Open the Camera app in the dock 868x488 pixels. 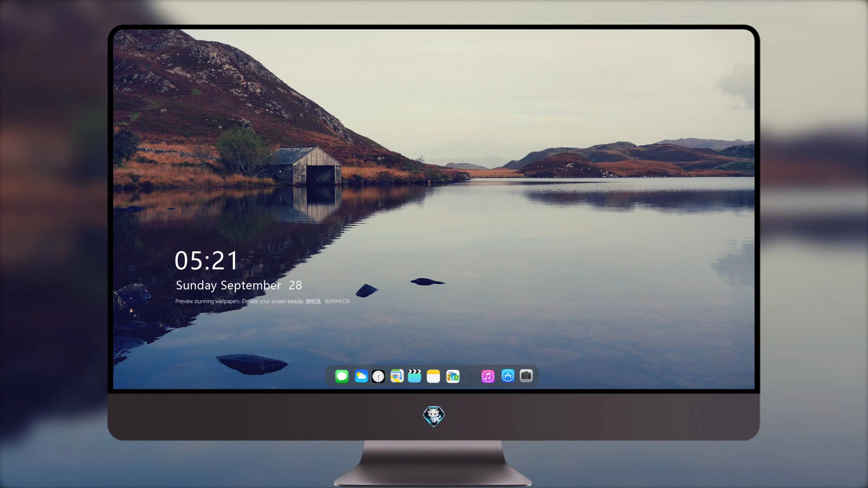pos(526,375)
